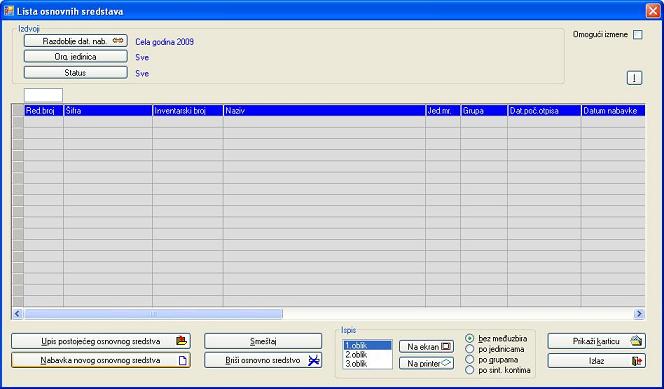Image resolution: width=664 pixels, height=389 pixels.
Task: Click the Grupa column header
Action: (484, 110)
